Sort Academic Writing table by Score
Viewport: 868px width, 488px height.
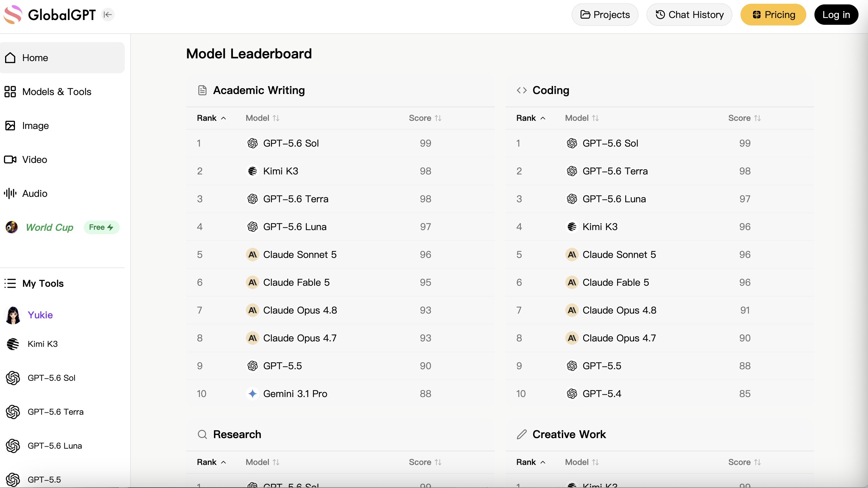pos(425,118)
